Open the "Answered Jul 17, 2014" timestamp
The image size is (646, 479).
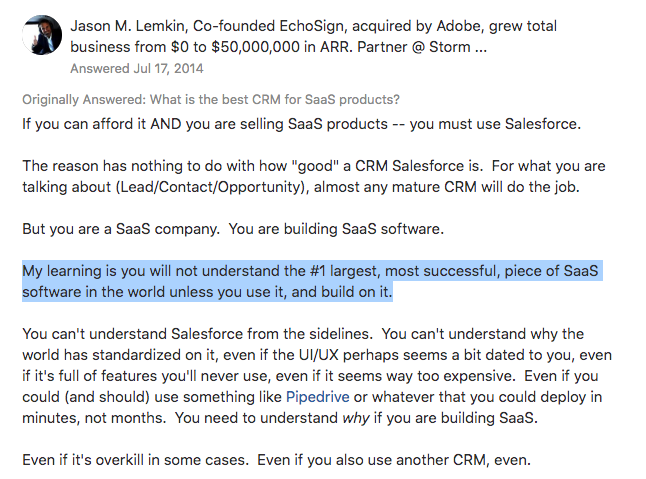click(137, 68)
